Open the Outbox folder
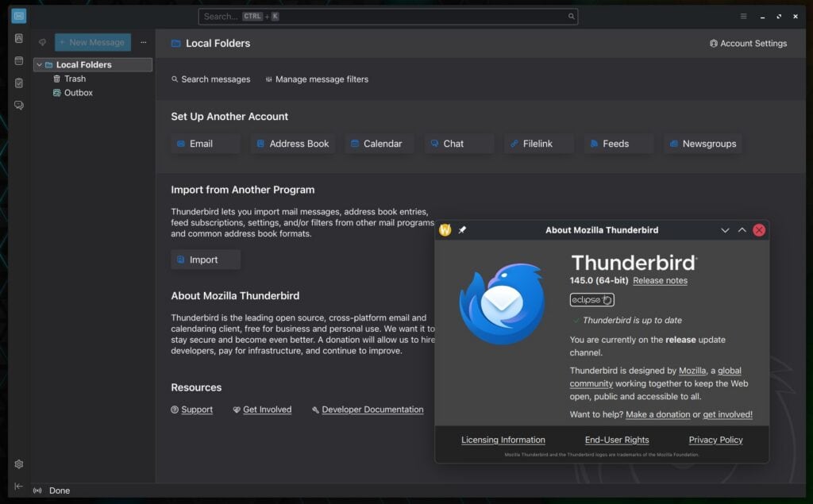Viewport: 813px width, 504px height. [77, 92]
